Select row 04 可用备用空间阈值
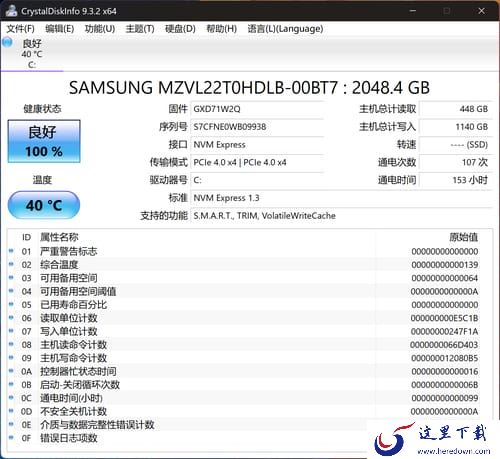 coord(250,291)
